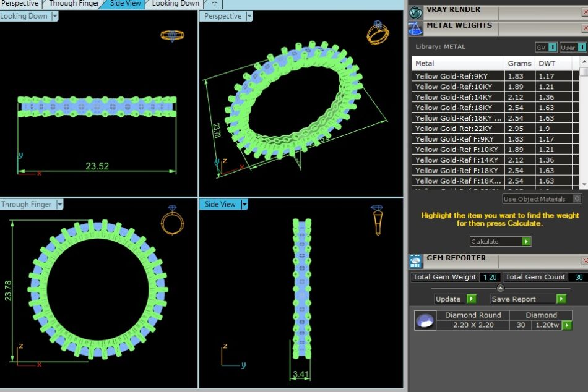Click the Metal column header
Viewport: 588px width, 392px height.
[x=458, y=63]
